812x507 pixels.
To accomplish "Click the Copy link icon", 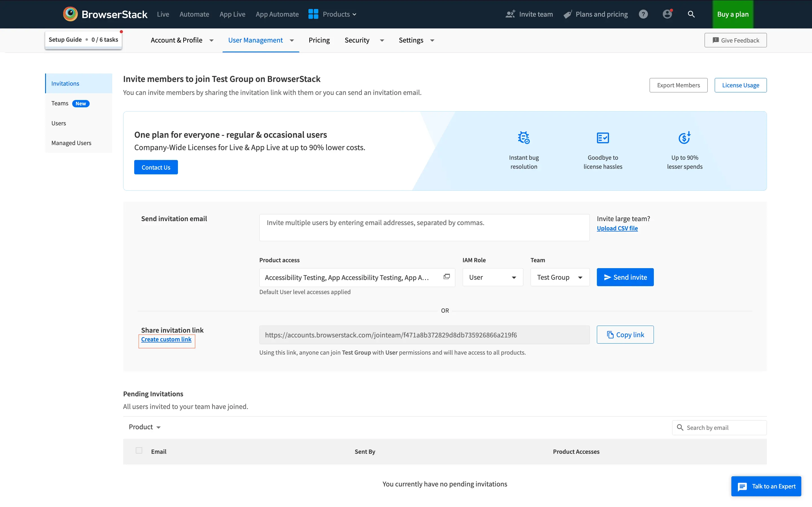I will coord(610,335).
